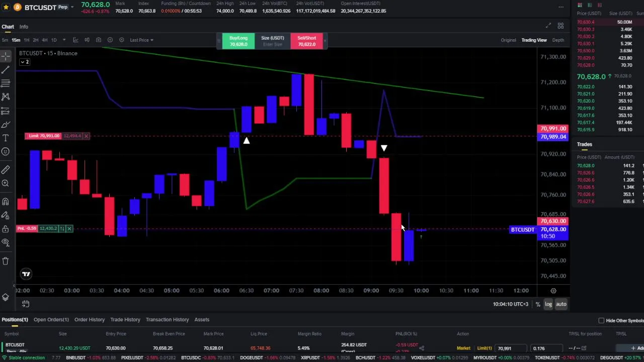The image size is (644, 362).
Task: Select the 5m timeframe
Action: 5,40
